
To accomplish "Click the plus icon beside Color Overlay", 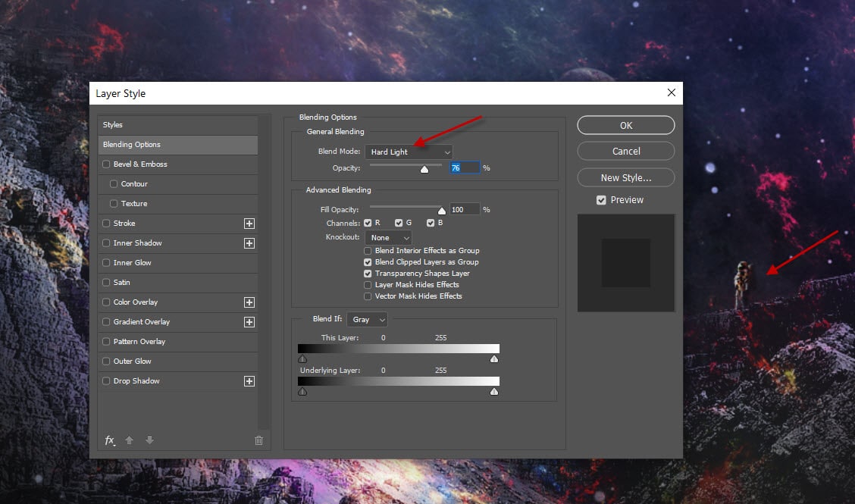I will 249,302.
